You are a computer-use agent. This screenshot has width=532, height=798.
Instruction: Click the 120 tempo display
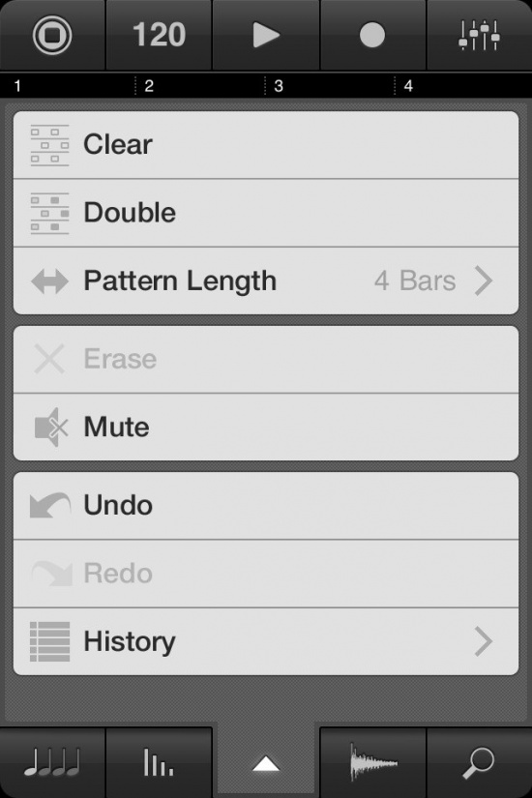(x=159, y=35)
